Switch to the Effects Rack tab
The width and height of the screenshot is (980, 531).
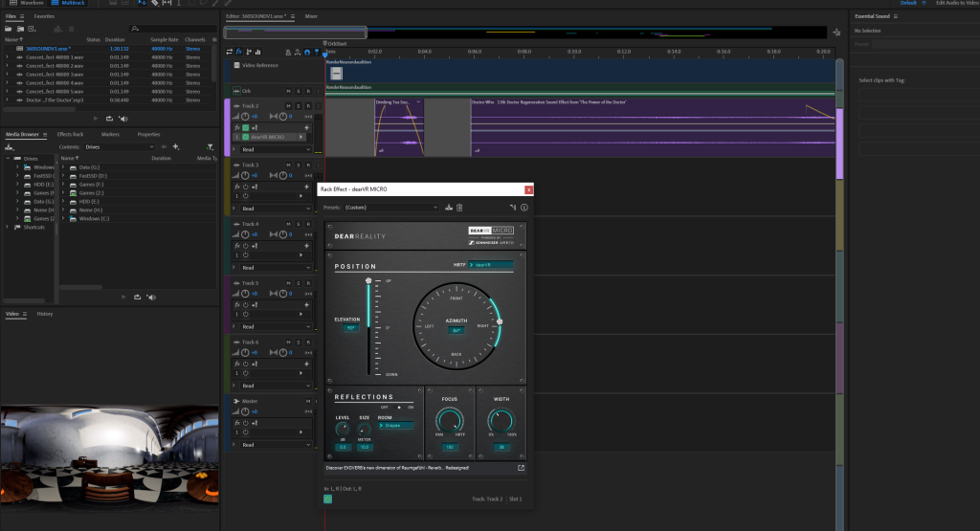point(70,134)
